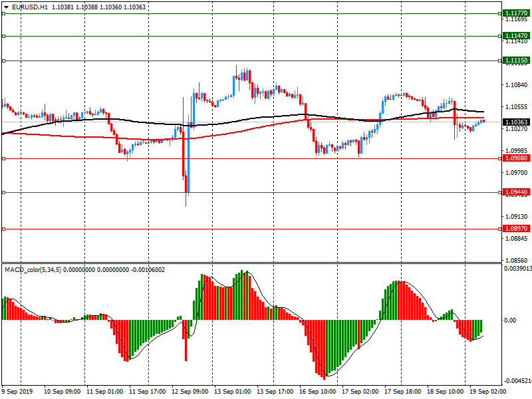Click the 9 Sep 2019 date label
Image resolution: width=532 pixels, height=399 pixels.
(17, 392)
